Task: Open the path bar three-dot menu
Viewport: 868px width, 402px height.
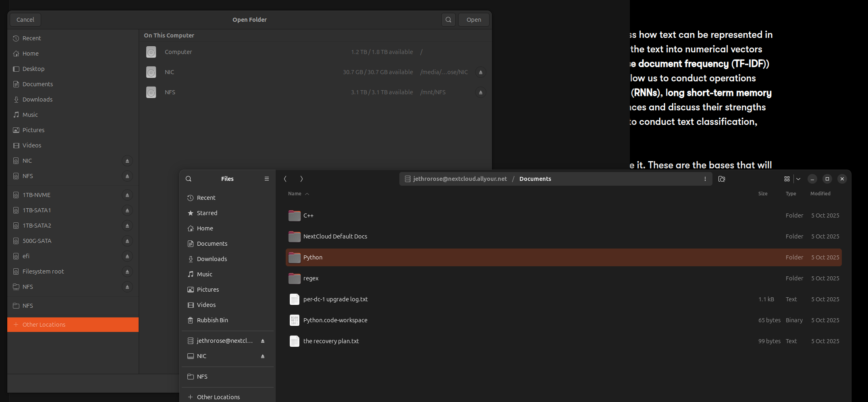Action: (705, 179)
